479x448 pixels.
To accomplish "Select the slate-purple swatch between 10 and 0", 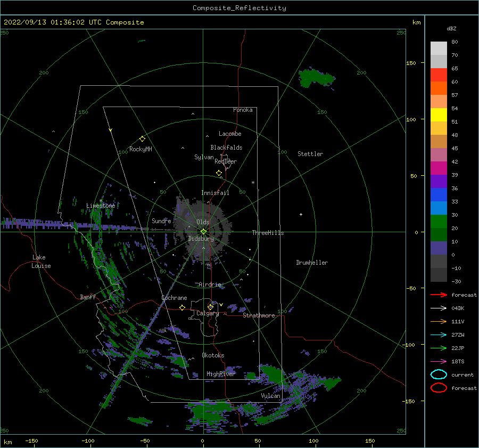I will point(439,248).
